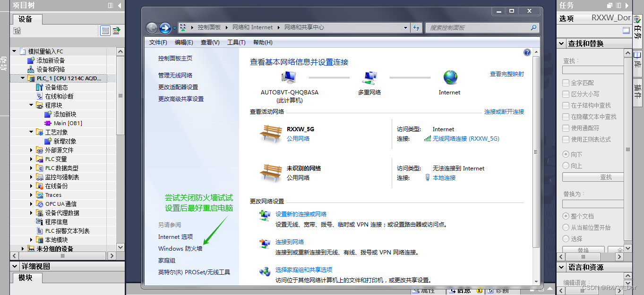Click the set up new connection icon

click(265, 216)
